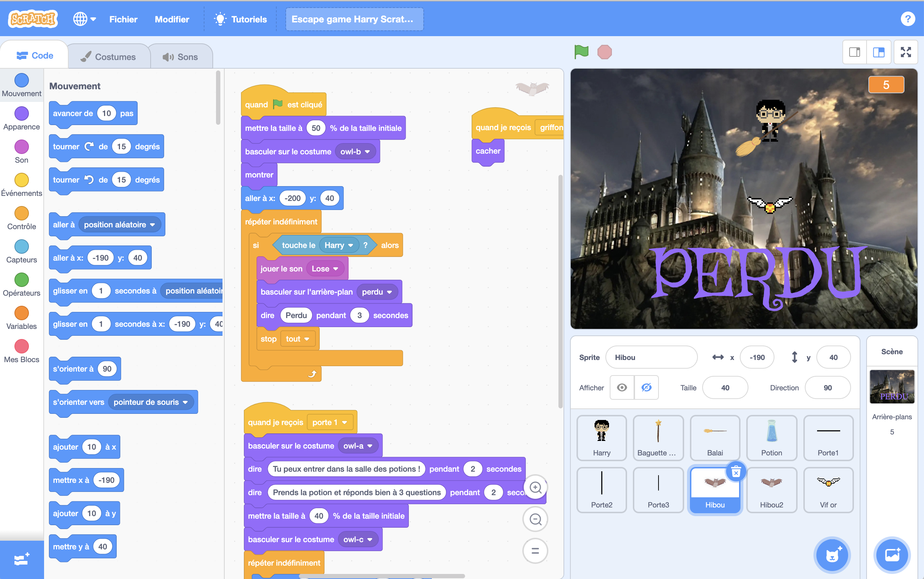Select the Son block category

pyautogui.click(x=21, y=152)
